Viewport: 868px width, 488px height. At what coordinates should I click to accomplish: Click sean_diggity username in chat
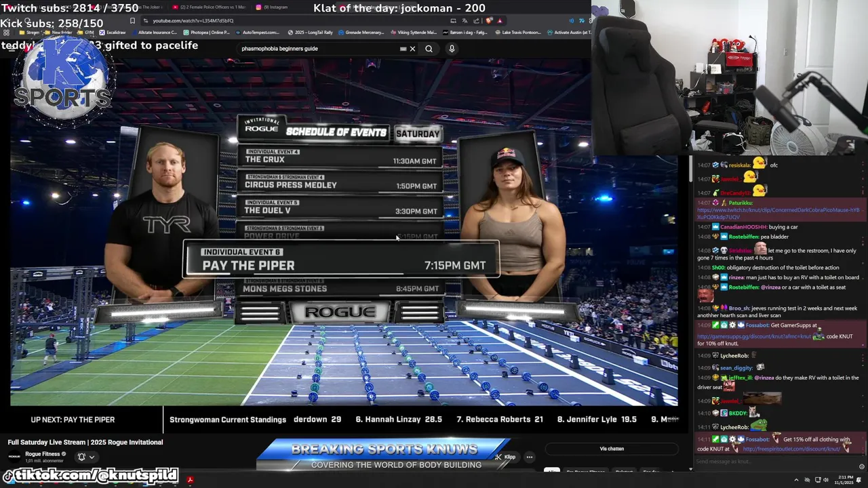tap(736, 367)
